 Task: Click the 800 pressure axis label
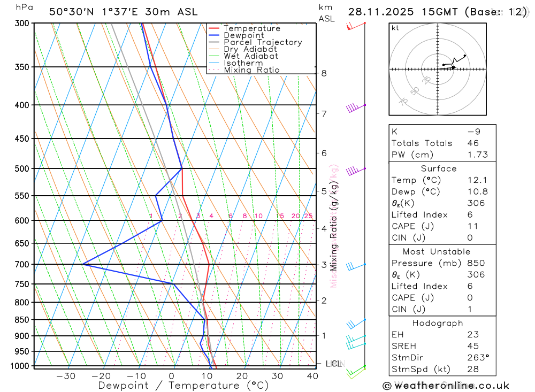22,302
